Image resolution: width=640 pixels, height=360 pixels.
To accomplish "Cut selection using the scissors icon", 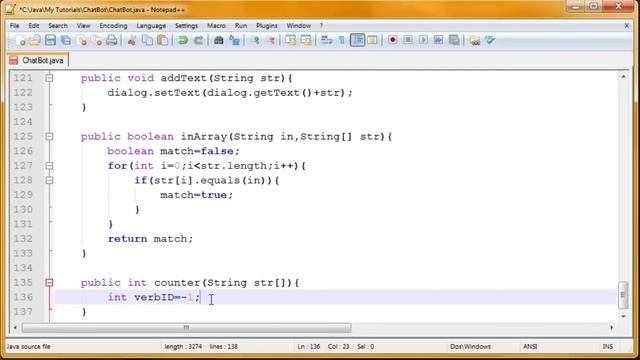I will [x=132, y=40].
